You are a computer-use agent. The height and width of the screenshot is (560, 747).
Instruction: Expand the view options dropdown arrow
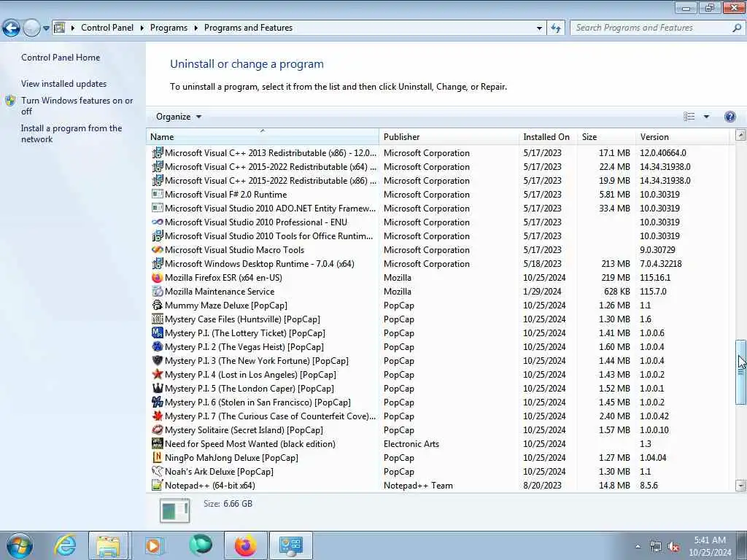(x=706, y=117)
